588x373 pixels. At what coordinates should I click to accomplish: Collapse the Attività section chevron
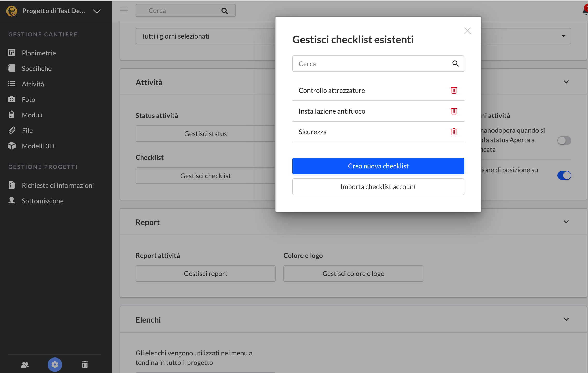(x=566, y=82)
